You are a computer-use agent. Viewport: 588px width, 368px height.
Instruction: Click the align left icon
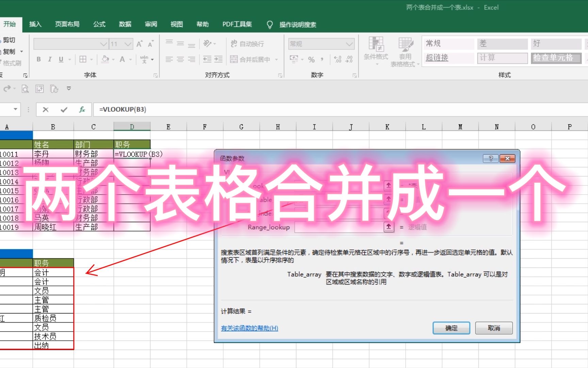tap(169, 59)
